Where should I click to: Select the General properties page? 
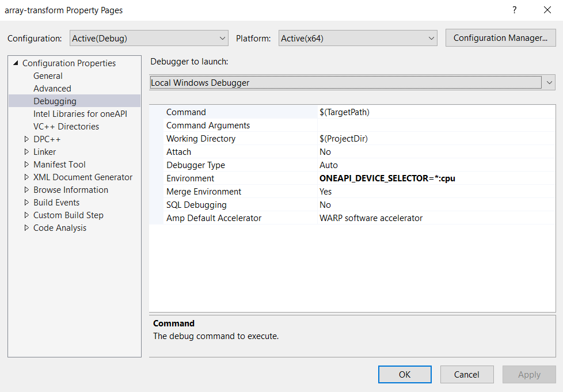48,75
